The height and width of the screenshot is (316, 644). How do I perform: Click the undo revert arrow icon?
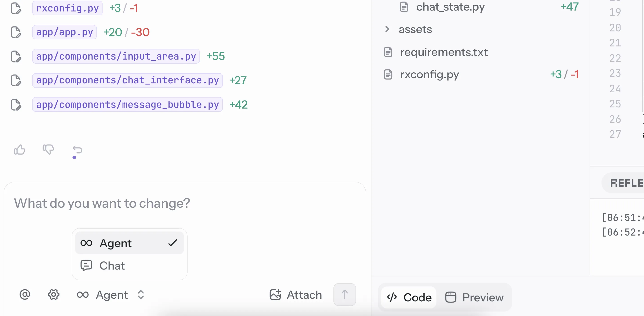77,150
